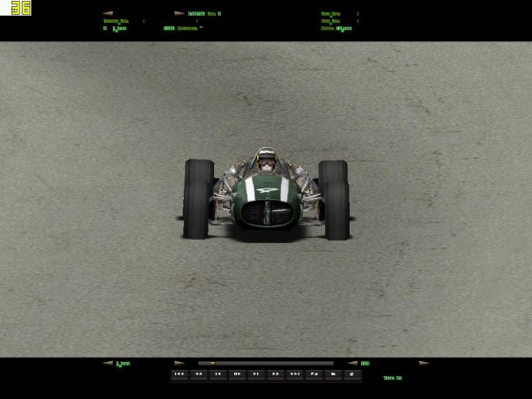Click the green race car in the viewport

tap(266, 197)
